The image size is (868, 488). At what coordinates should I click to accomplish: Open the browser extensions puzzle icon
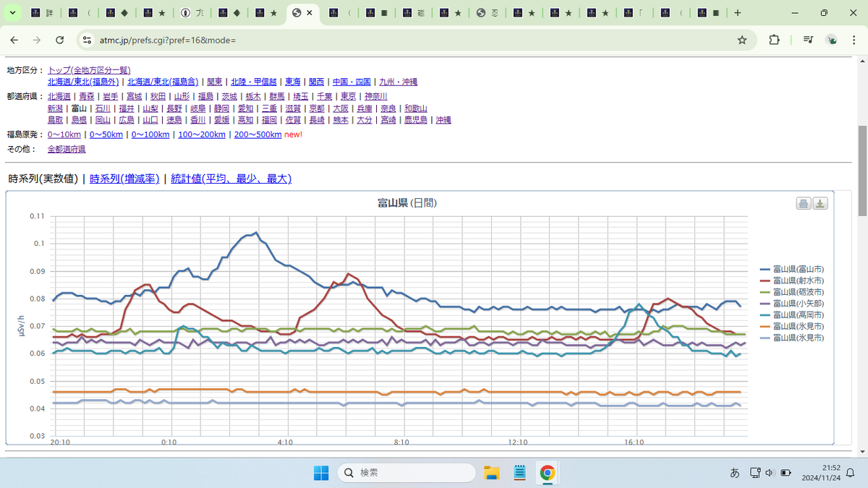point(774,40)
